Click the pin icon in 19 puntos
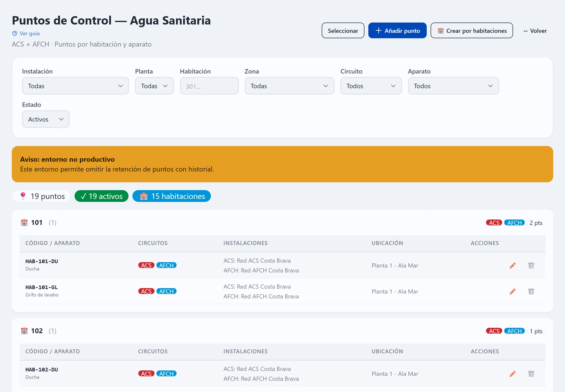 23,196
